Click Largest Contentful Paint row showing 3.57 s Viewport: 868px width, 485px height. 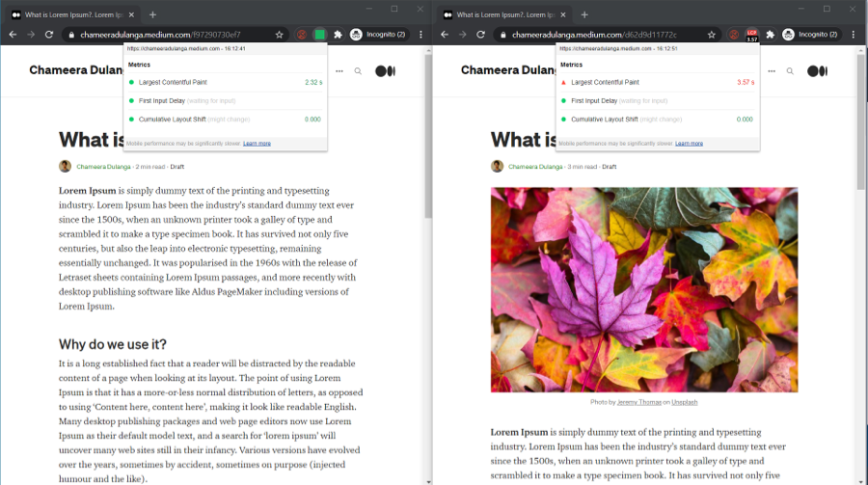658,82
